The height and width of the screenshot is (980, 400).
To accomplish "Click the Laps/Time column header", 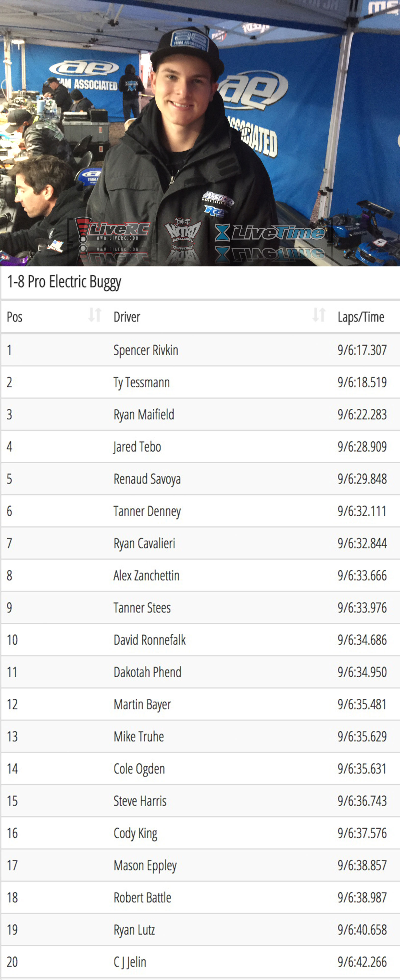I will [361, 317].
